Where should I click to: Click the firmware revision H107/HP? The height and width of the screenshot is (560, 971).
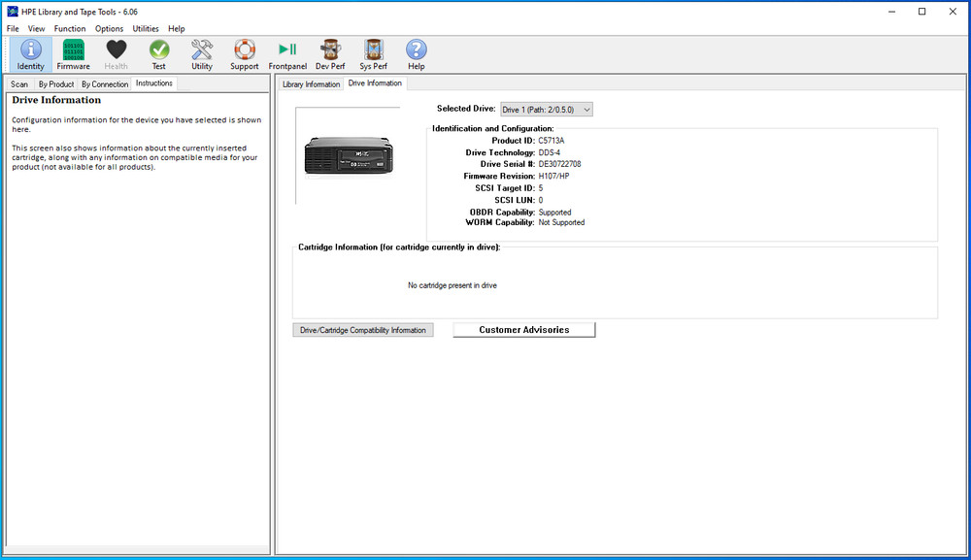click(553, 176)
